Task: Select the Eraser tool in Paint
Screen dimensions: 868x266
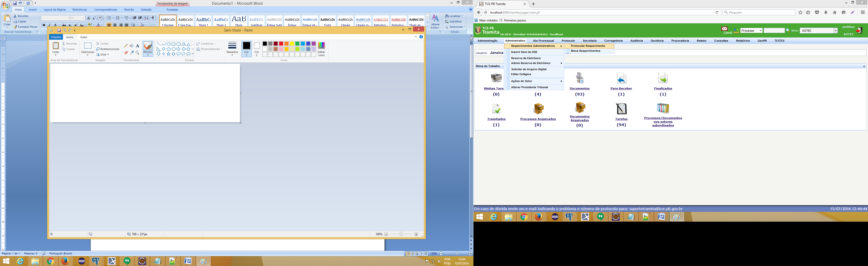Action: click(126, 53)
